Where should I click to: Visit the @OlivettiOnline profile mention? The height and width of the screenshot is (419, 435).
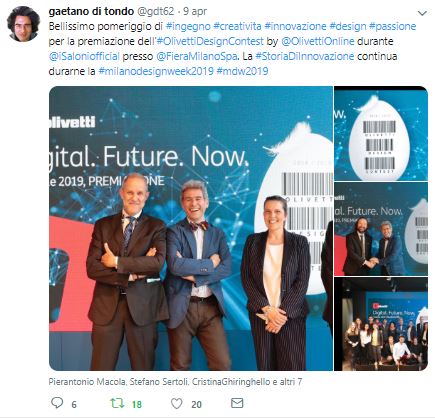318,41
